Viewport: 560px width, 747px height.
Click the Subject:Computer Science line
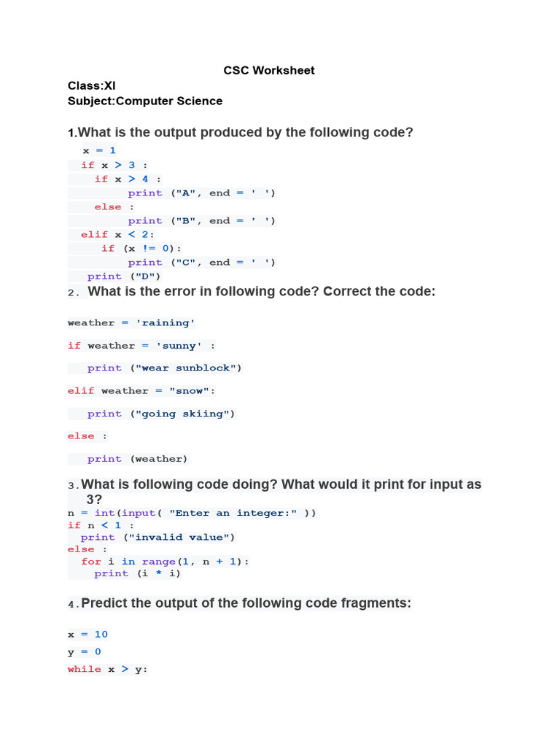(x=145, y=101)
